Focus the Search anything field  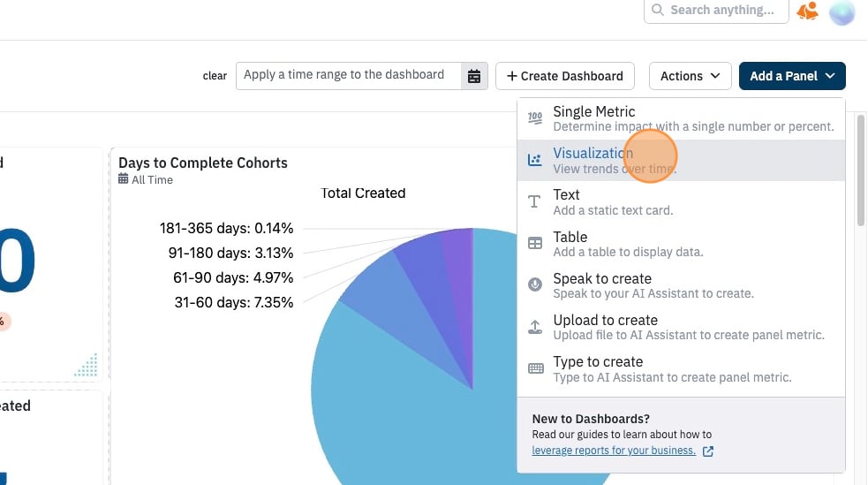coord(716,11)
